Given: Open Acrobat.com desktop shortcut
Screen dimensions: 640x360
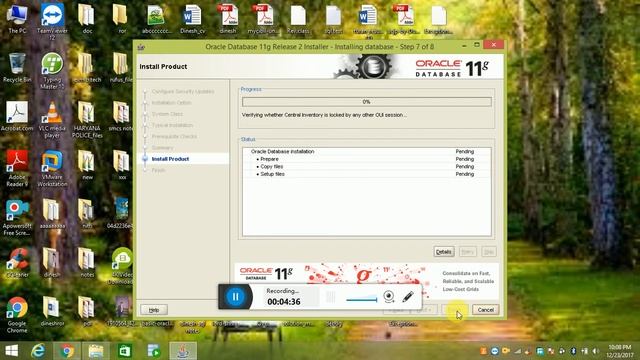Looking at the screenshot, I should coord(17,116).
